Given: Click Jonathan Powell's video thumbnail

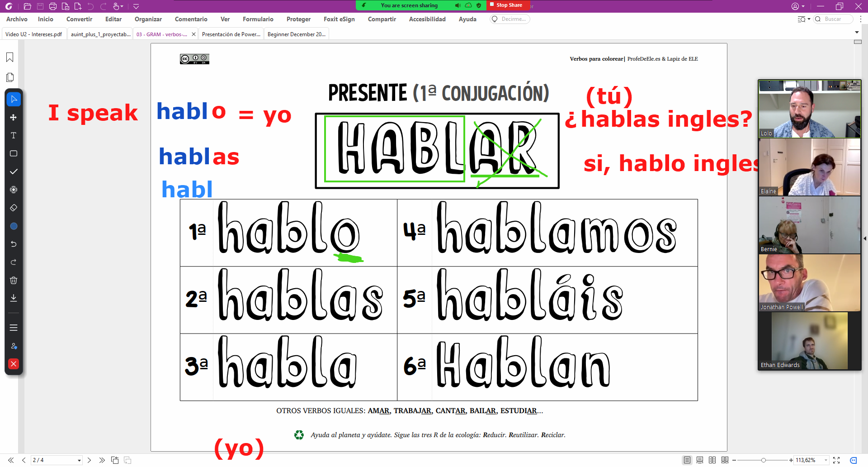Looking at the screenshot, I should [809, 282].
